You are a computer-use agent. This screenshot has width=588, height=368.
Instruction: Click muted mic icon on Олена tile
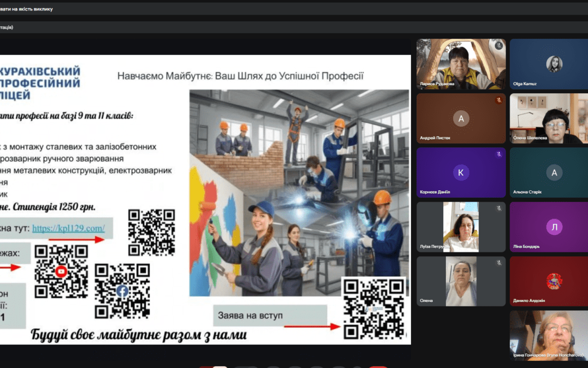point(499,263)
